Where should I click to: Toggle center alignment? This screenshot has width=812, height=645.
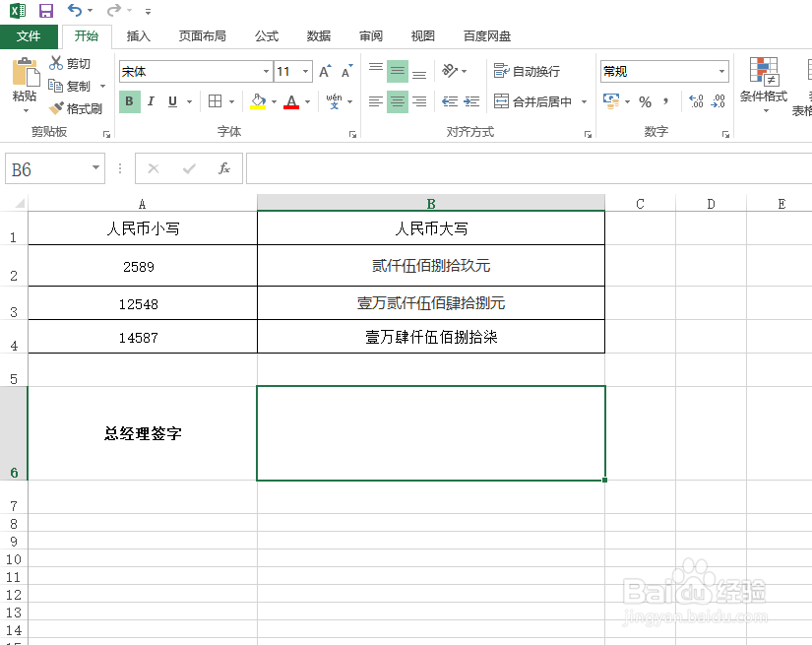pyautogui.click(x=398, y=101)
